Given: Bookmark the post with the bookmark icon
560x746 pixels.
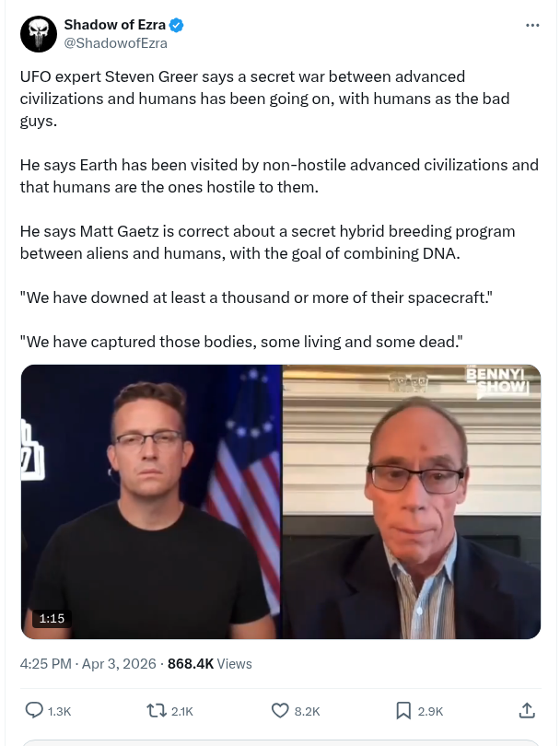Looking at the screenshot, I should pos(403,711).
